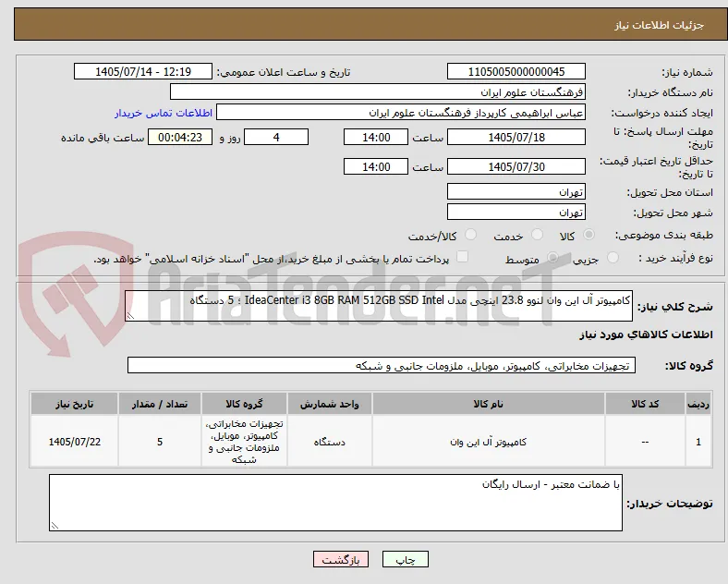Click the واحد شمارش column header
Screen dimensions: 728x584
[329, 404]
